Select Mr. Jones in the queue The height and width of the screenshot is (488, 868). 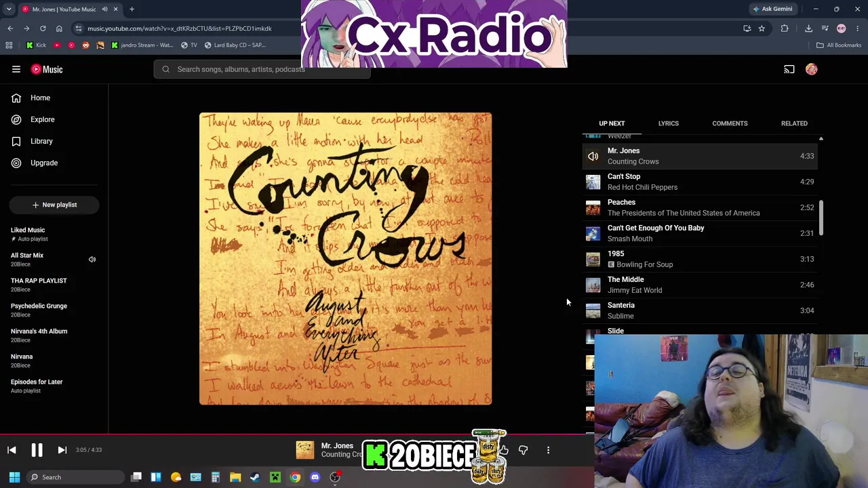[699, 156]
